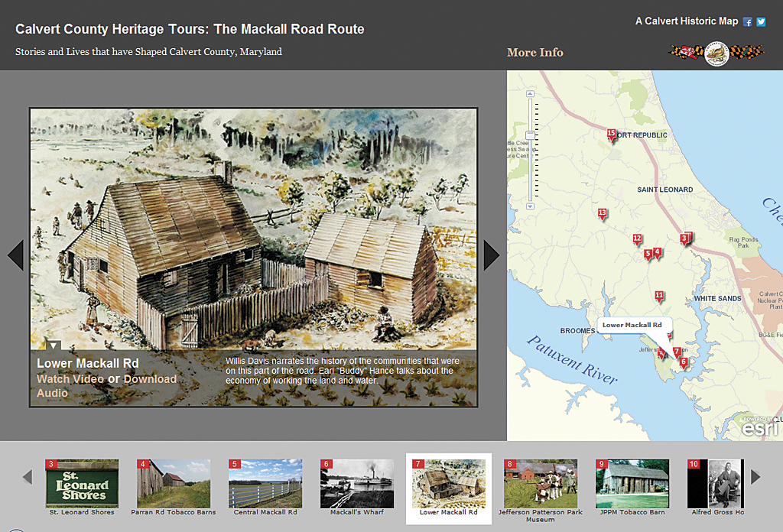Click the WHITE SANDS map label

pos(717,298)
